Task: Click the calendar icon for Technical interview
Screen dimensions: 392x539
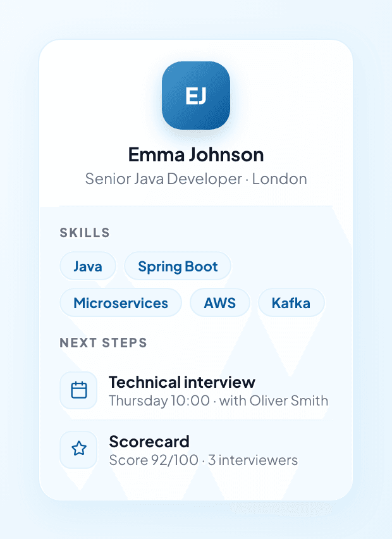Action: 78,390
